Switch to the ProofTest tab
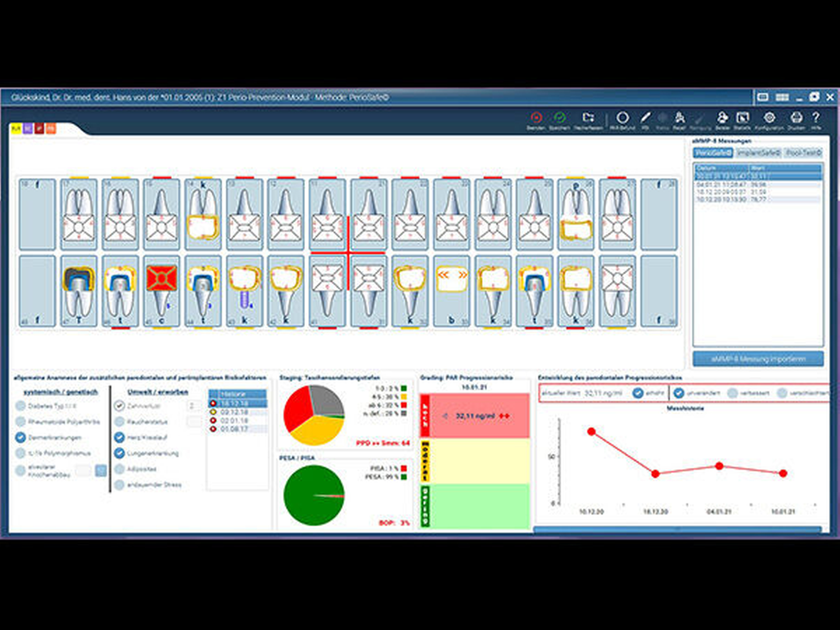This screenshot has width=840, height=630. [803, 153]
